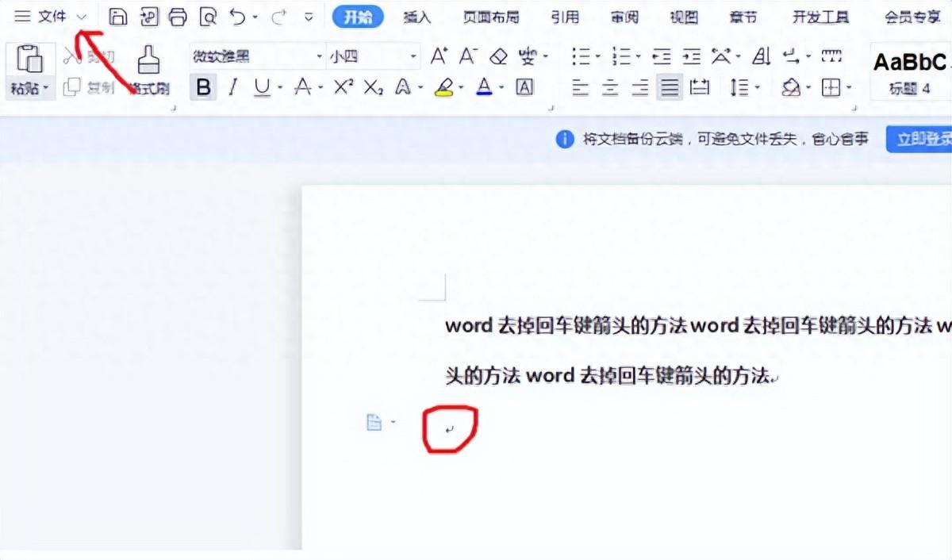Click the blue font color A button

click(485, 87)
